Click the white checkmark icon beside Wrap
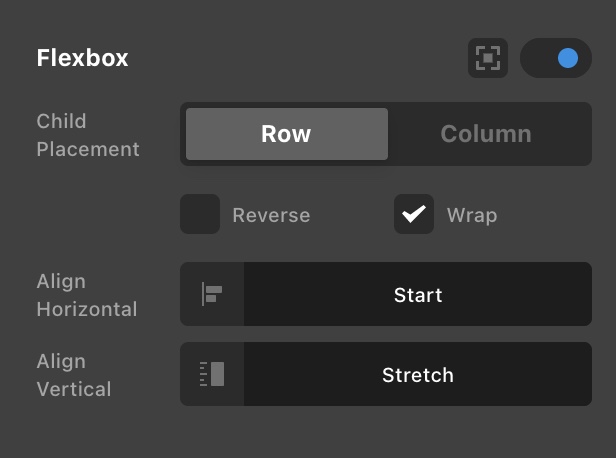The width and height of the screenshot is (616, 458). 414,214
